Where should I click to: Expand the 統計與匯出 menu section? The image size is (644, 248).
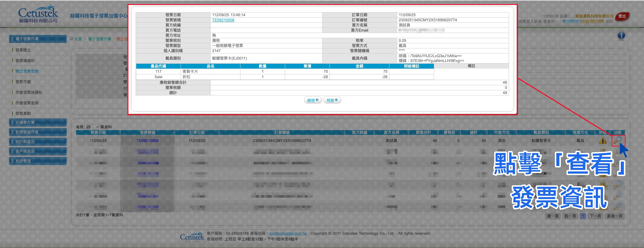click(x=38, y=142)
